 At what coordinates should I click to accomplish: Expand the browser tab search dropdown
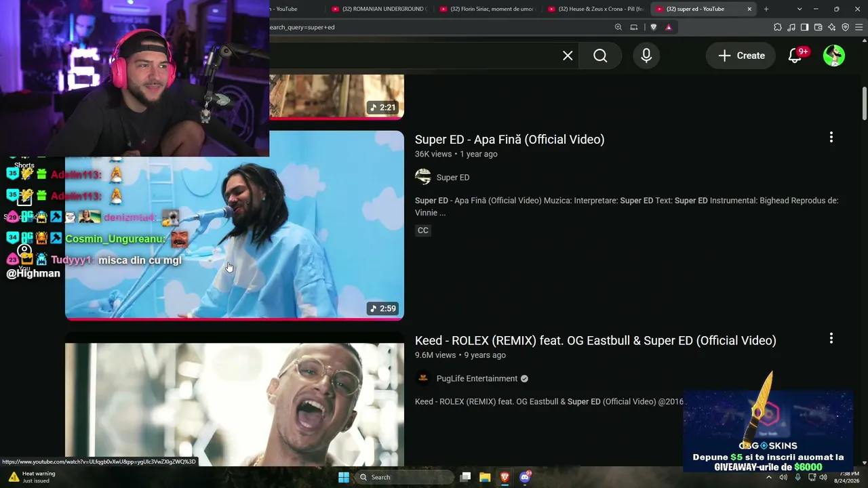[800, 9]
